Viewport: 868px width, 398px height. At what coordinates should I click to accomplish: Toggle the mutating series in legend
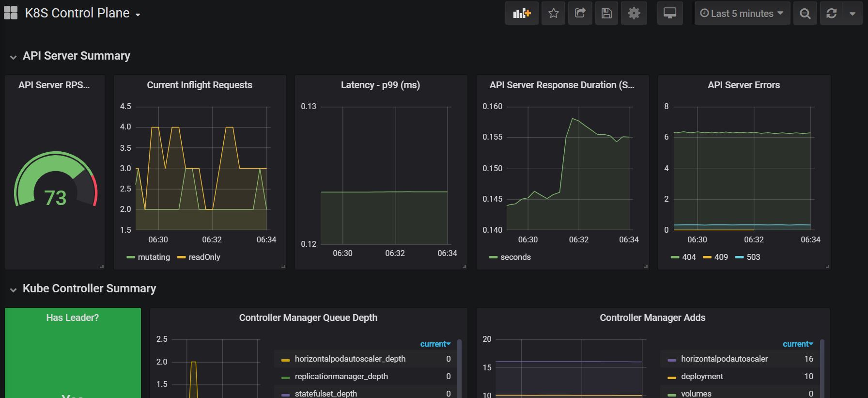tap(154, 257)
